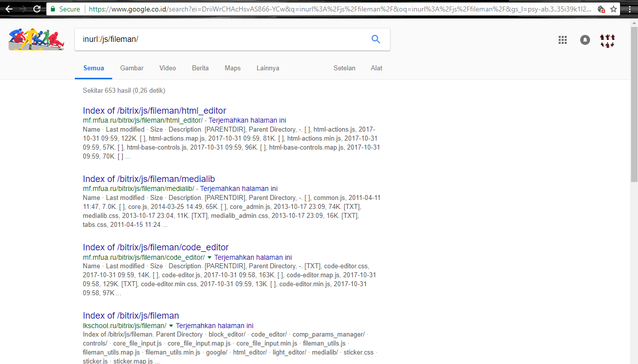
Task: Click URL text mf.mfua.ru/bitrix/js/fileman/medialib/
Action: coord(139,188)
